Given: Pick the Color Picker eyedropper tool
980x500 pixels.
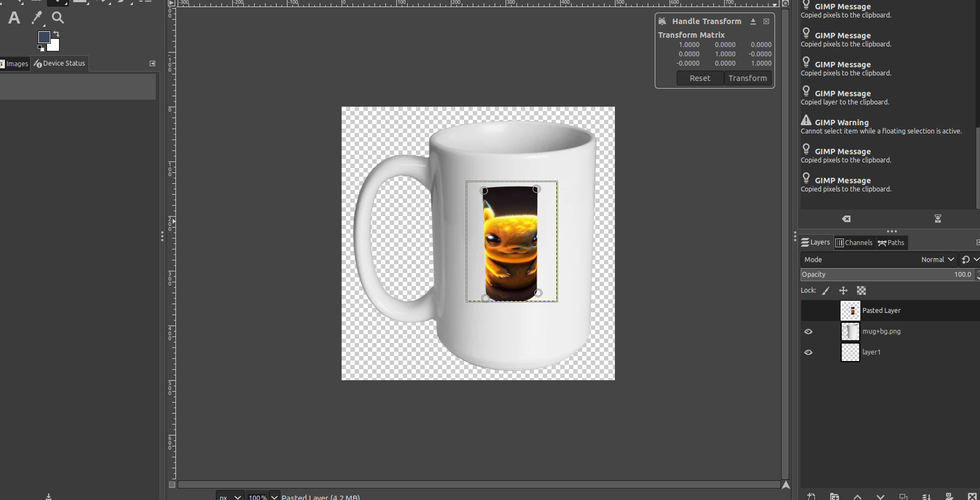Looking at the screenshot, I should point(37,18).
